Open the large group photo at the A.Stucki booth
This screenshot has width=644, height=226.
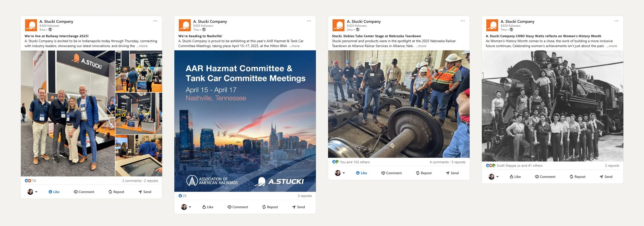tap(68, 113)
